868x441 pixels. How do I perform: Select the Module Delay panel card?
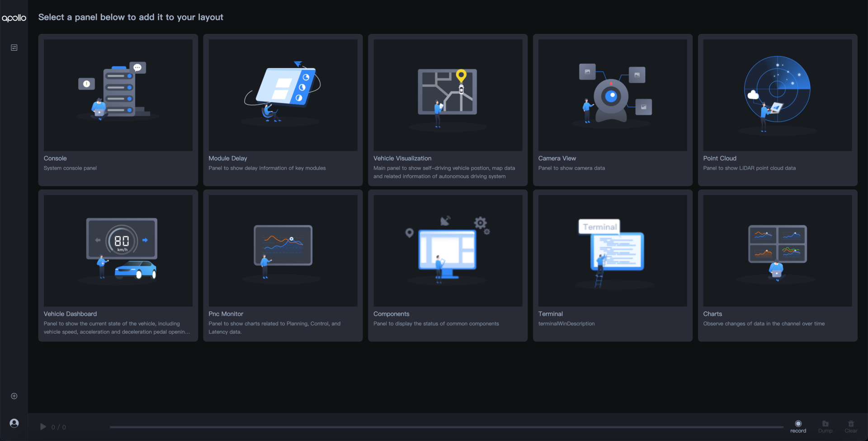point(283,109)
